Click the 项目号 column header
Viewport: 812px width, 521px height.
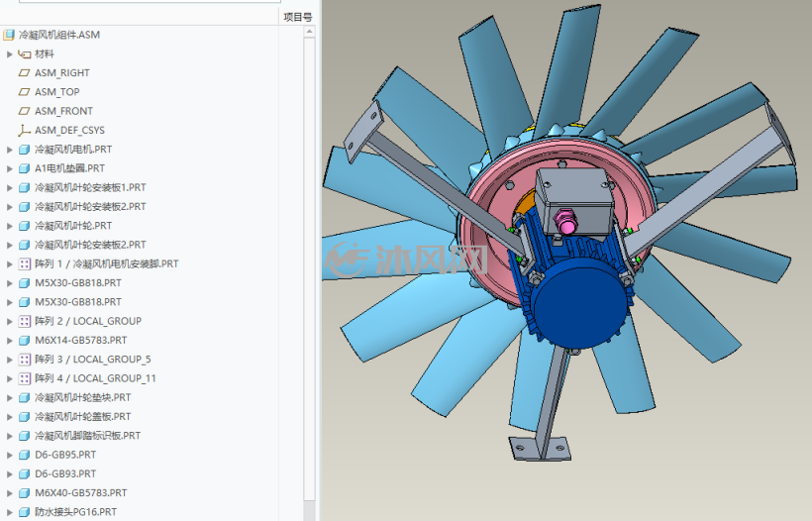[298, 17]
